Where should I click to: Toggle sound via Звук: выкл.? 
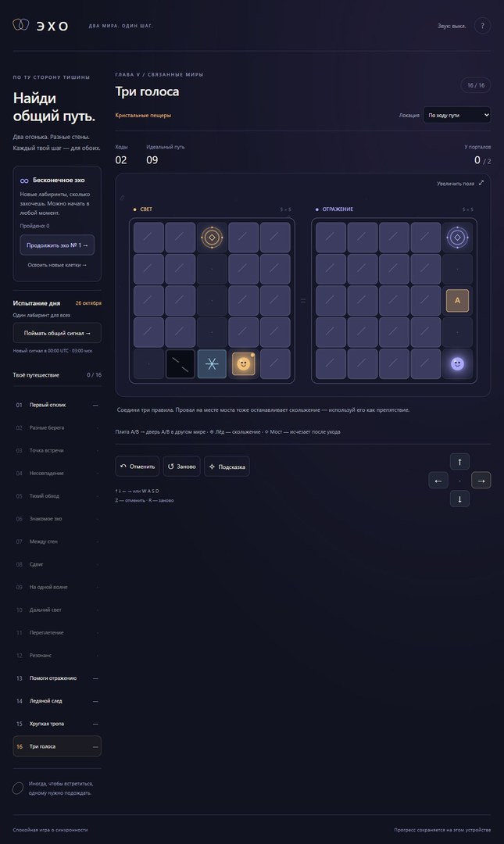pos(451,26)
